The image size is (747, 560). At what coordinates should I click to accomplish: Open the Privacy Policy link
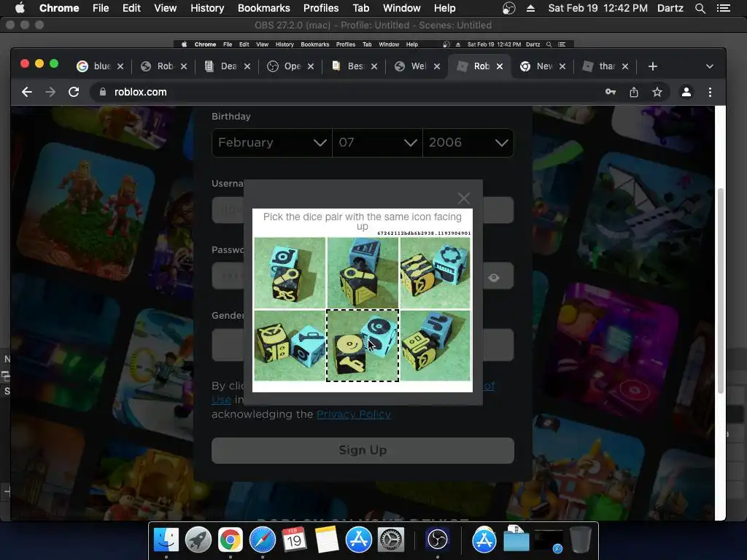click(x=354, y=414)
